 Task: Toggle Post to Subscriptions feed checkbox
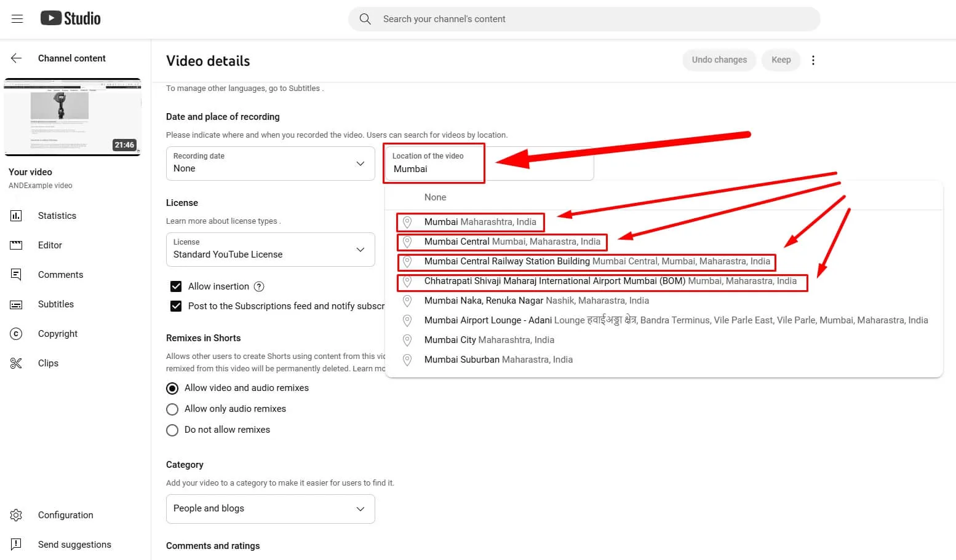176,306
